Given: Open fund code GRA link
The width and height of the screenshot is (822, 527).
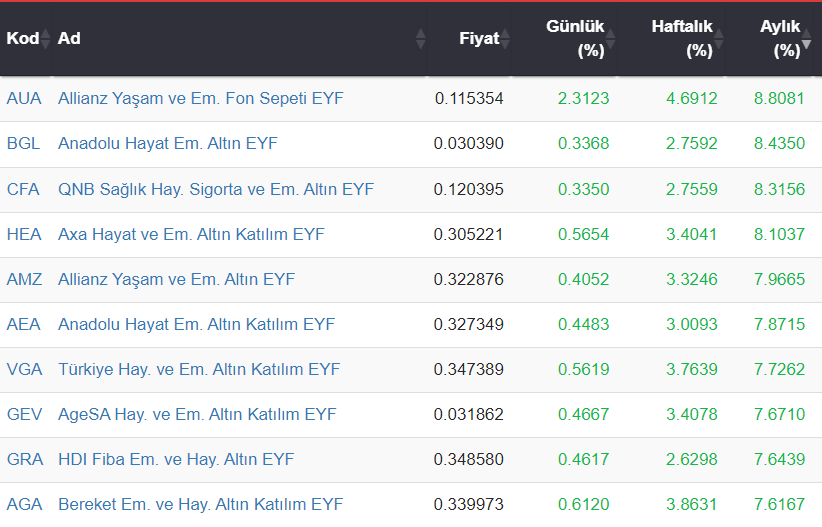Looking at the screenshot, I should point(25,460).
